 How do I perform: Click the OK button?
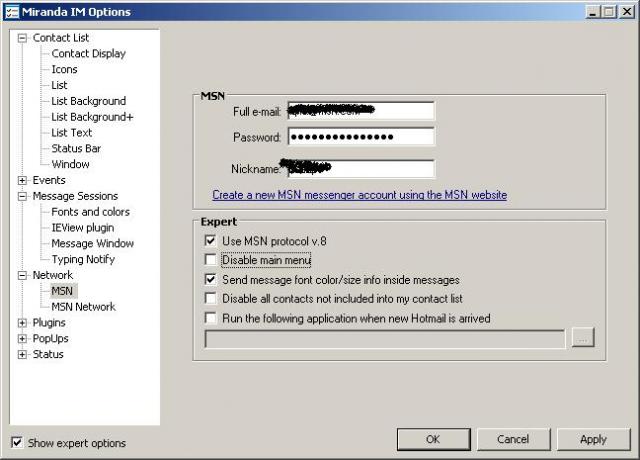coord(433,439)
